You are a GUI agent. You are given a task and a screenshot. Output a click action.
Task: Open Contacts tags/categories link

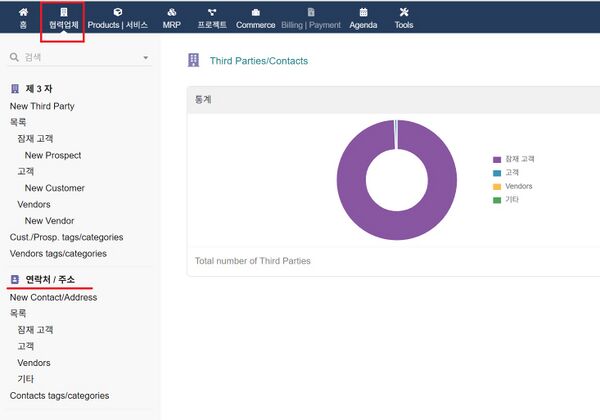coord(59,395)
